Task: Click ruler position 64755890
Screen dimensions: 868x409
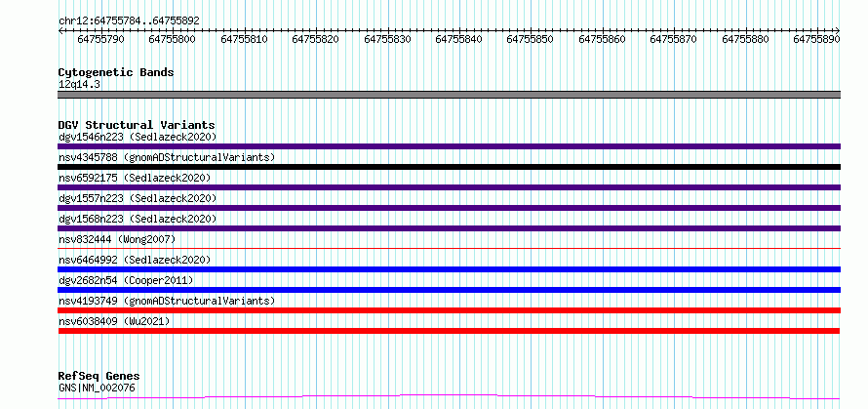Action: [817, 39]
